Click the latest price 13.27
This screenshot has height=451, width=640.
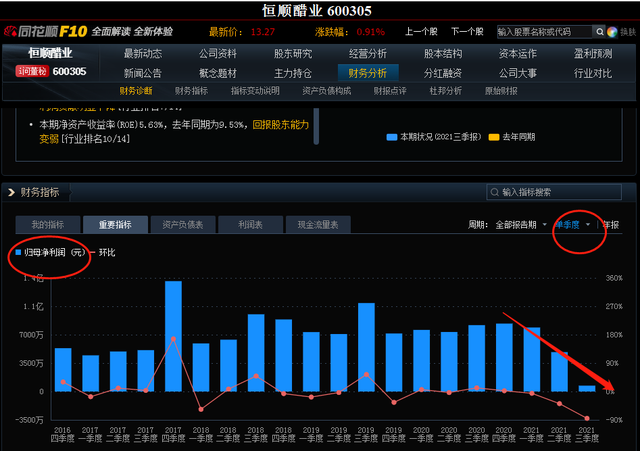(x=263, y=32)
